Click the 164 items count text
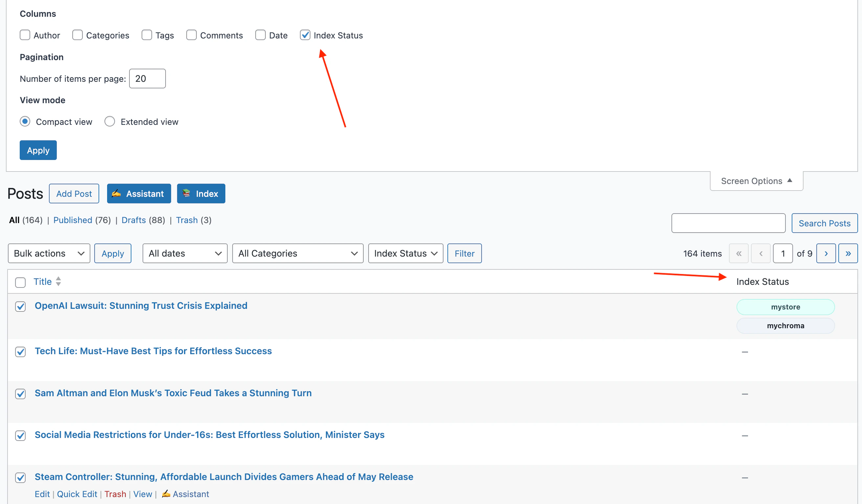 (702, 254)
